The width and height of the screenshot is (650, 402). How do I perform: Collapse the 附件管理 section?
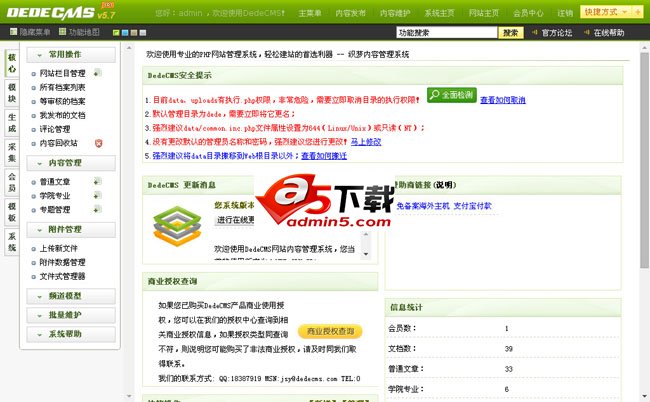[x=71, y=230]
